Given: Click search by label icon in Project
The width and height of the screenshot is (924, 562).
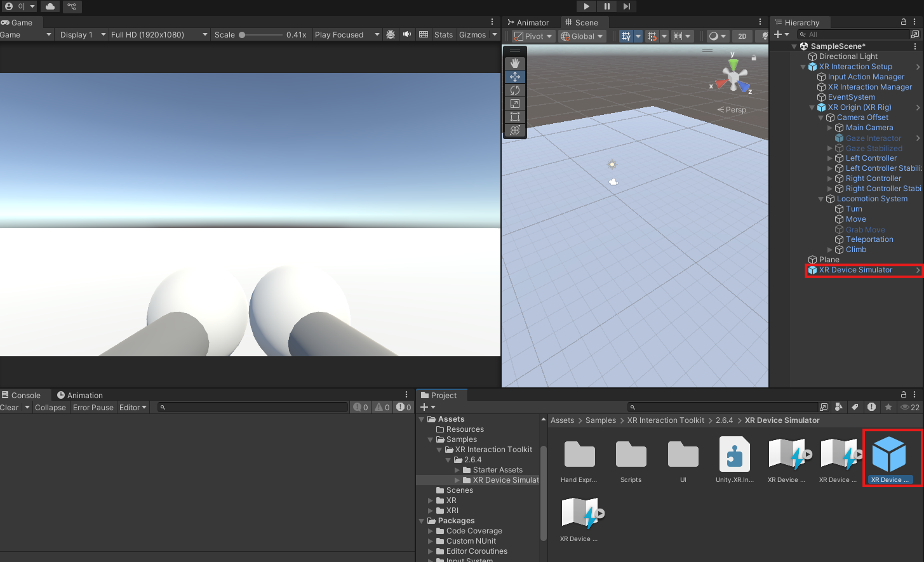Looking at the screenshot, I should (x=855, y=407).
